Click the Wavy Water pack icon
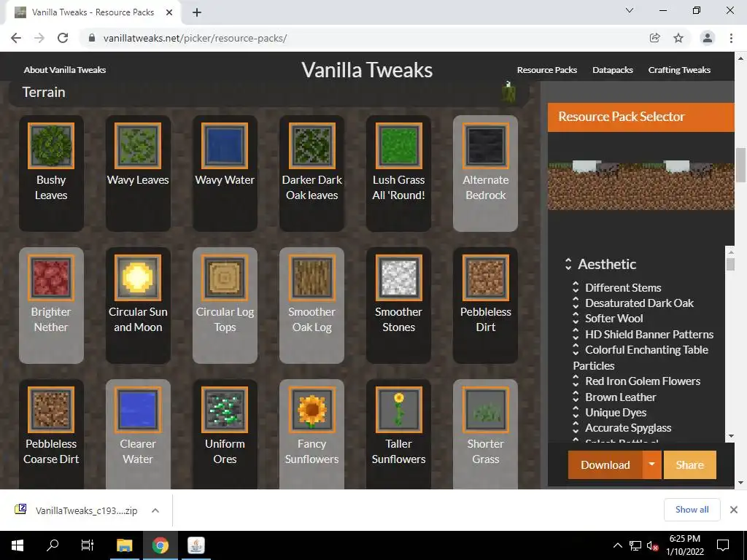 pos(225,146)
